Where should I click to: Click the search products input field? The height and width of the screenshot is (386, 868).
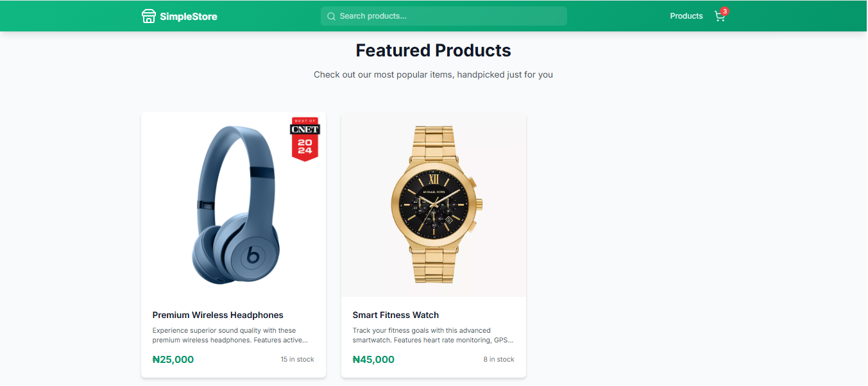pyautogui.click(x=443, y=15)
